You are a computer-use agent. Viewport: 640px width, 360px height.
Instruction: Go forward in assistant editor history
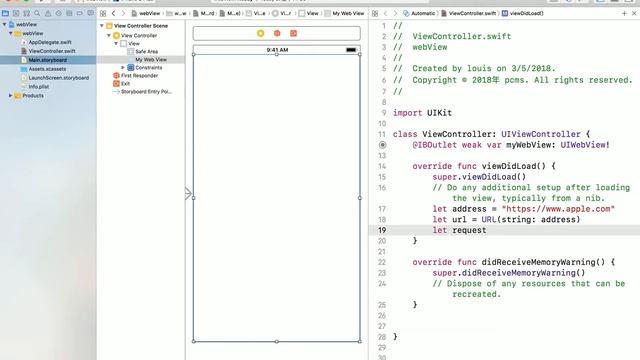point(395,13)
